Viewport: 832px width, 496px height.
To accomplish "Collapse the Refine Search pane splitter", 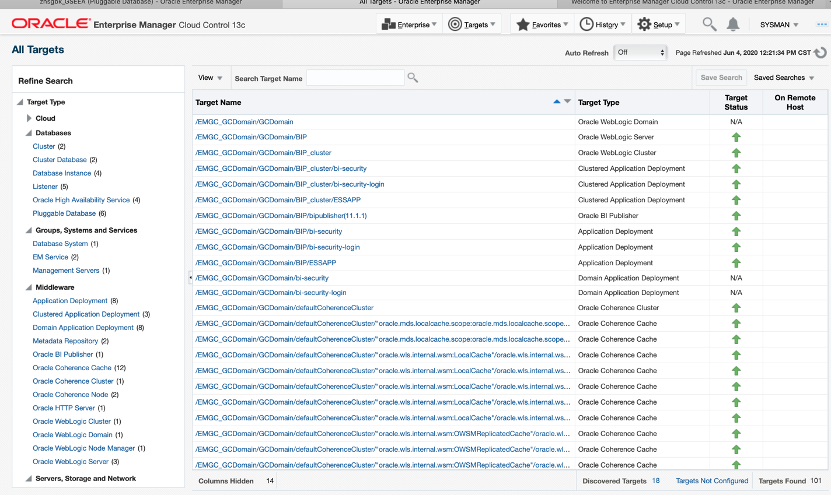I will (x=190, y=277).
